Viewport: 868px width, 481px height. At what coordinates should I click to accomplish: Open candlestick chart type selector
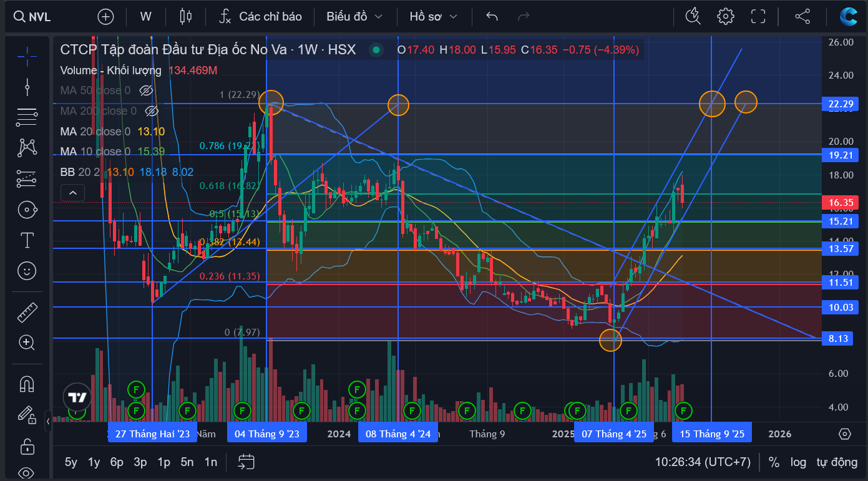point(185,17)
